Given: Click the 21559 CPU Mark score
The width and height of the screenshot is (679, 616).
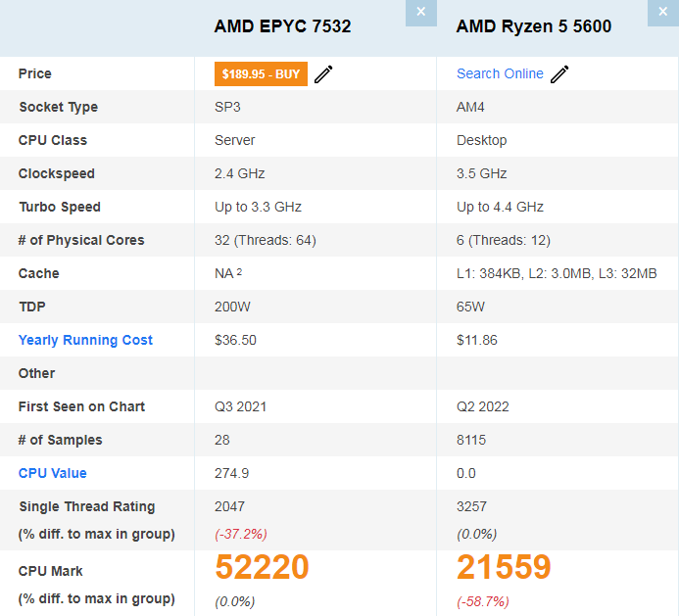Looking at the screenshot, I should pyautogui.click(x=504, y=567).
